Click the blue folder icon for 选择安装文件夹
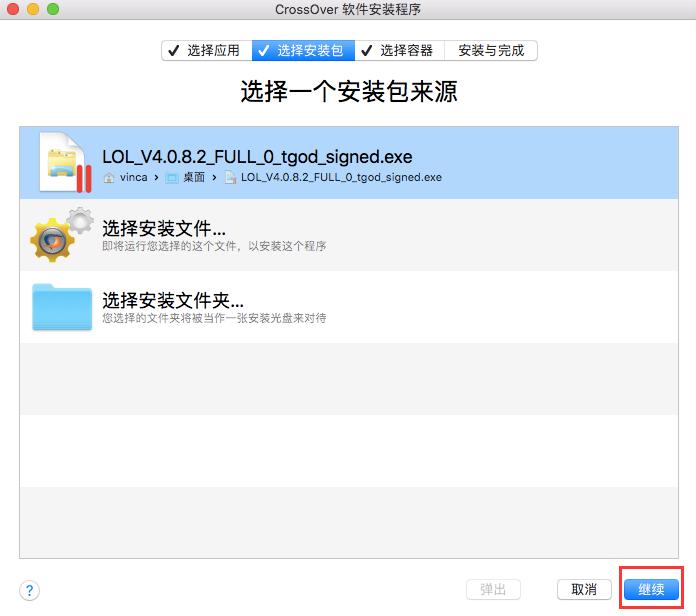 point(62,307)
